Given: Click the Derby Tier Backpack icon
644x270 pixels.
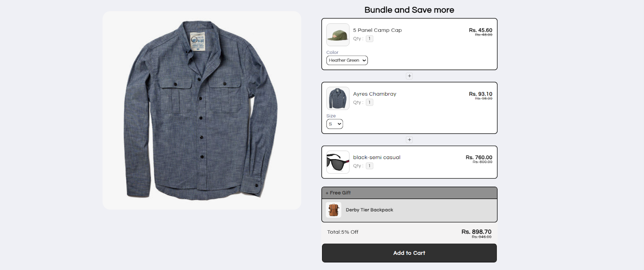Looking at the screenshot, I should pos(333,210).
